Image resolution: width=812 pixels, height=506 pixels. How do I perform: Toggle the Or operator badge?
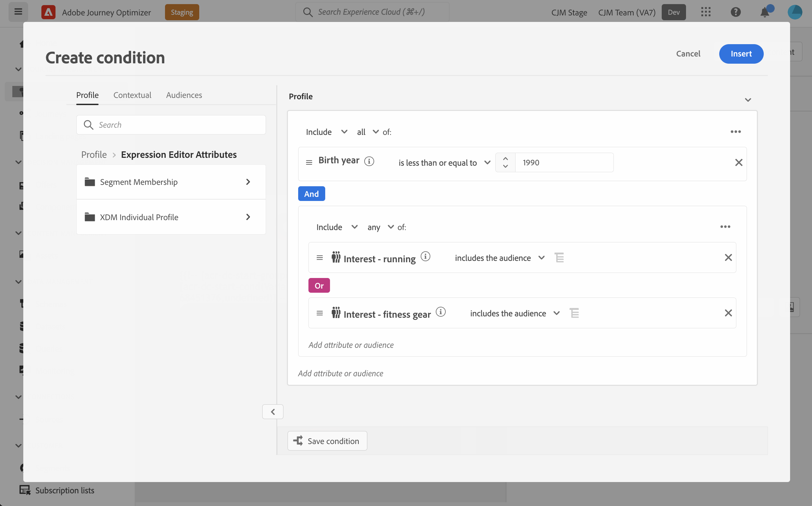319,286
